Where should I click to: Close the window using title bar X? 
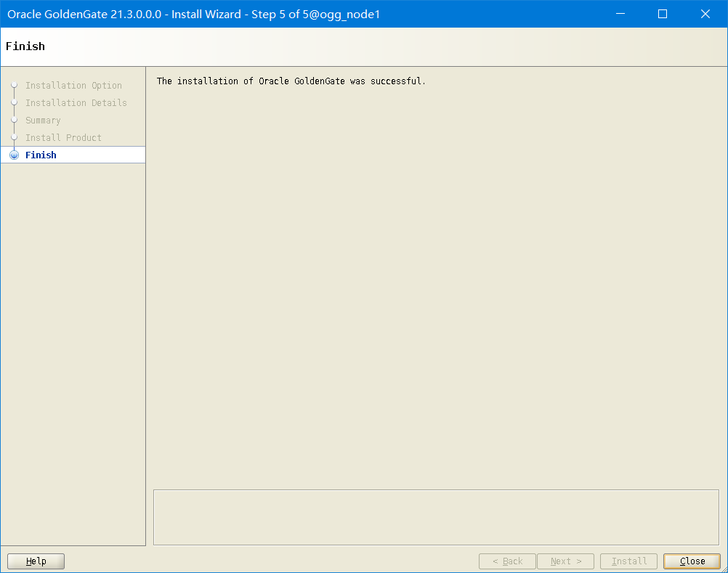click(705, 14)
